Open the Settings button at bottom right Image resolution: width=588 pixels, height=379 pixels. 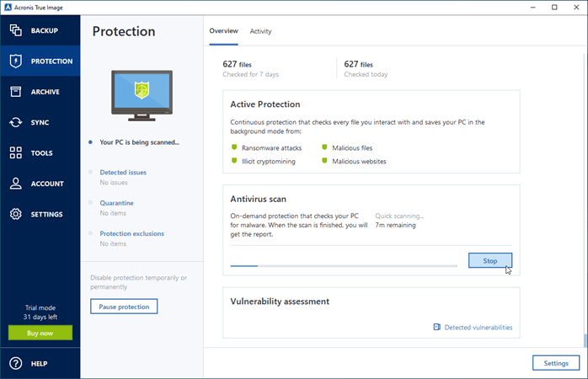pyautogui.click(x=556, y=363)
